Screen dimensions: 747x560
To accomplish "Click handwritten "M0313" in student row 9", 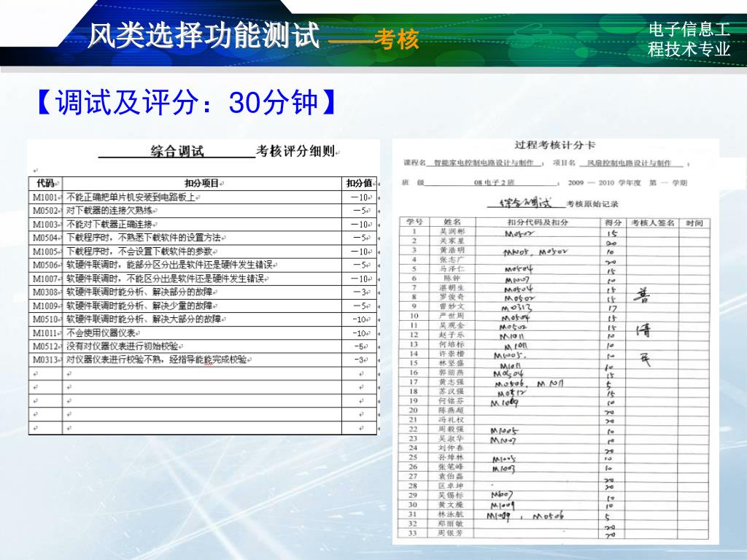I will tap(517, 308).
